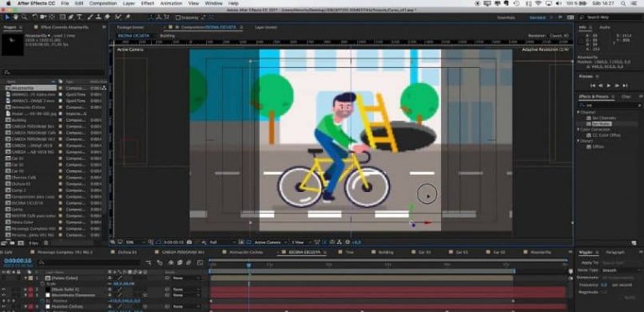Click the Effects & Presets search field
The width and height of the screenshot is (644, 312).
click(610, 105)
